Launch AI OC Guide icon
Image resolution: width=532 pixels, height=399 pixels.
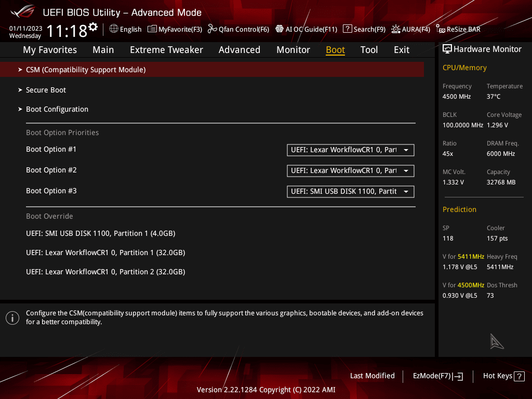click(279, 29)
